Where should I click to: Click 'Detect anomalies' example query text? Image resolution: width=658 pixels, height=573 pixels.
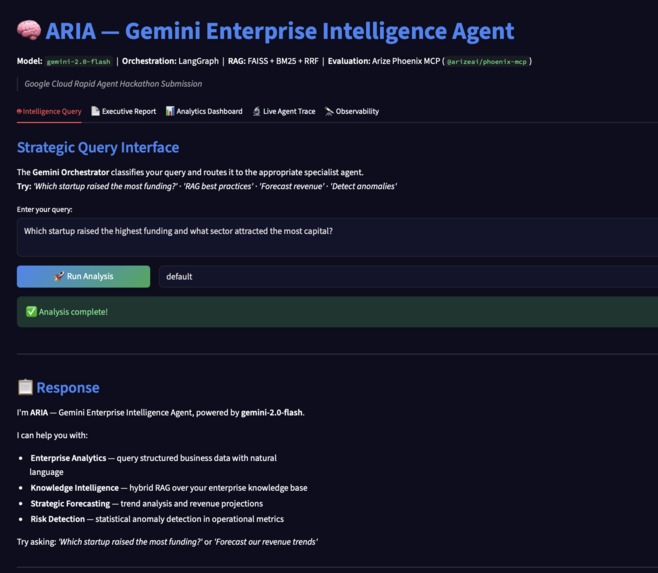363,186
